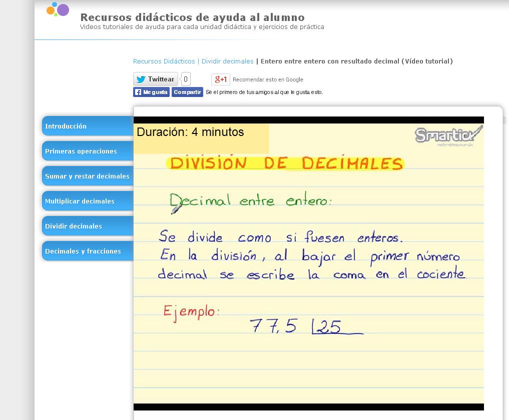Click the site title Recursos didácticos heading
Viewport: 509px width, 420px height.
pos(192,17)
